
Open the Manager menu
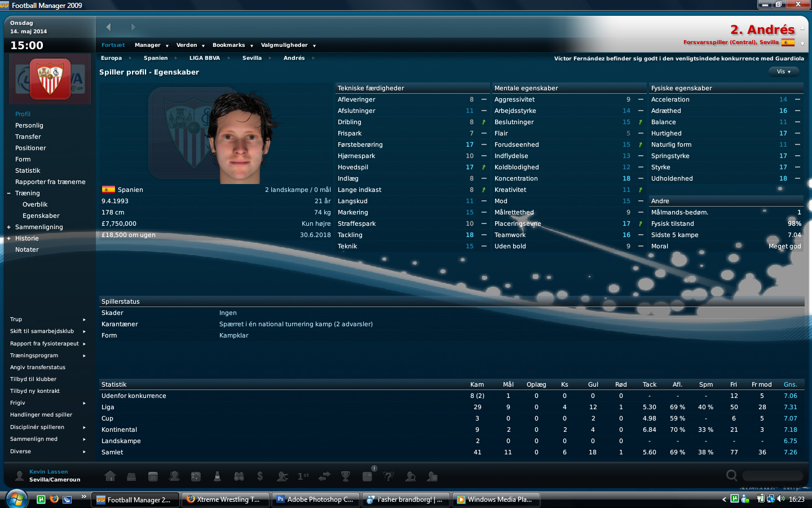(151, 45)
